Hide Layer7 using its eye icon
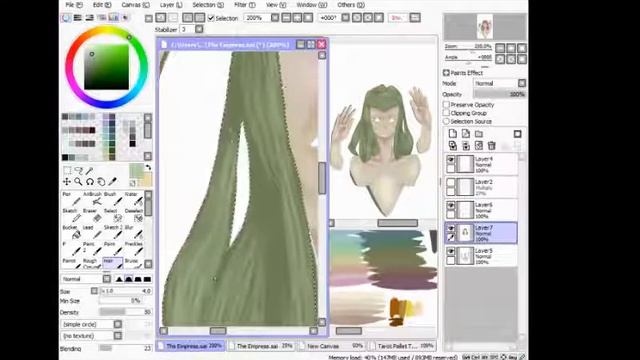Image resolution: width=640 pixels, height=360 pixels. pyautogui.click(x=451, y=229)
